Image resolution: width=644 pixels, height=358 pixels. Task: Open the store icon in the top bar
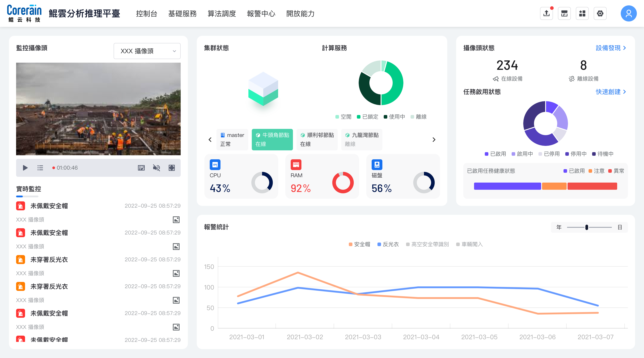[x=564, y=13]
